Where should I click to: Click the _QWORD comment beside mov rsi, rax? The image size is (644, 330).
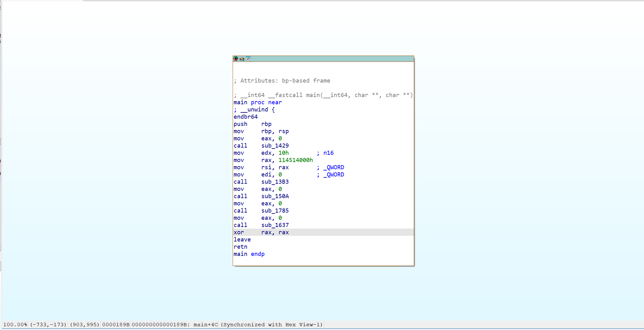coord(333,167)
